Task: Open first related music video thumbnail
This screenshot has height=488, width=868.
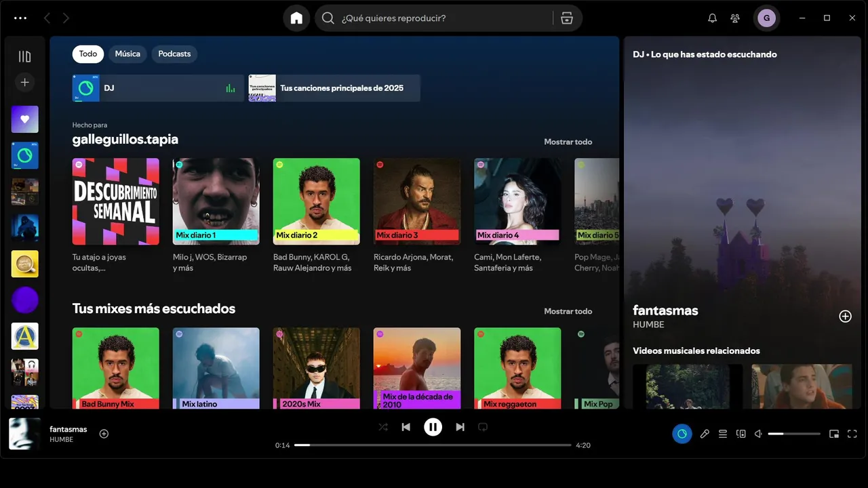Action: [x=688, y=386]
